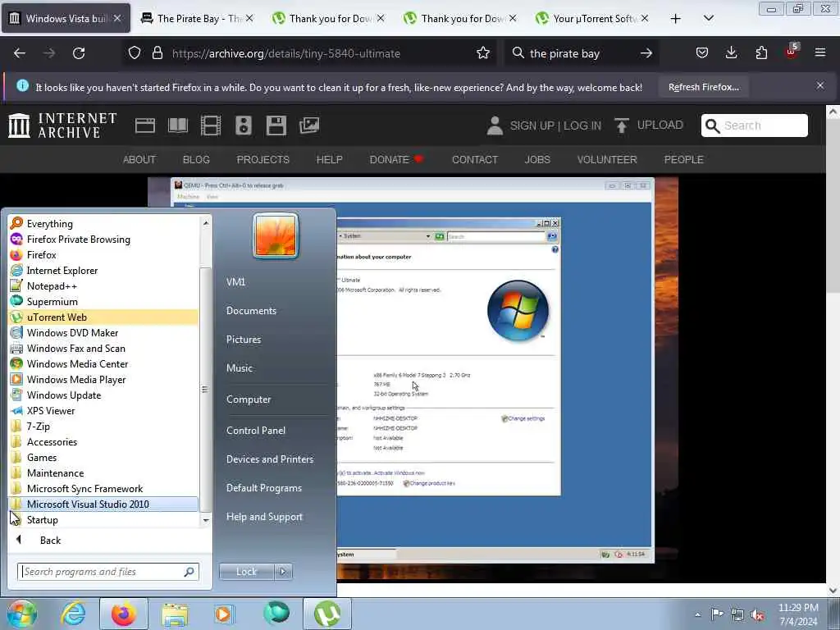840x630 pixels.
Task: Open Control Panel from Start menu
Action: 256,430
